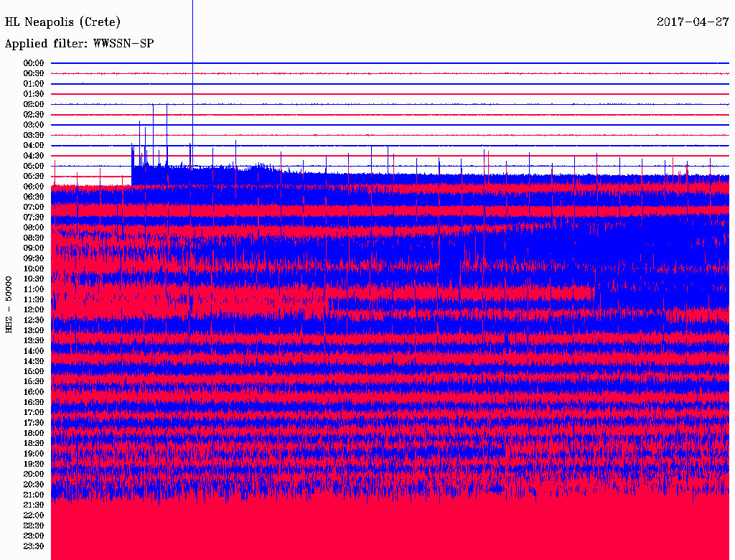Click the tall blue spike above the plot

[x=192, y=29]
